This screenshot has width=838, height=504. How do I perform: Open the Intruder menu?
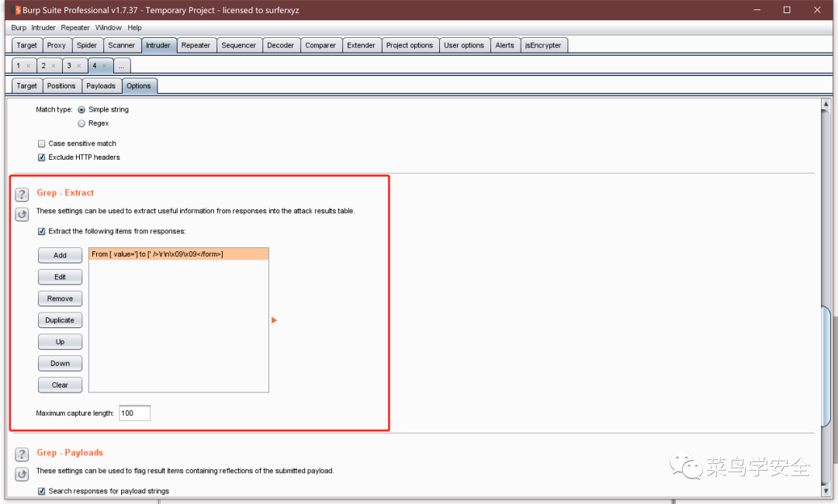pyautogui.click(x=43, y=28)
